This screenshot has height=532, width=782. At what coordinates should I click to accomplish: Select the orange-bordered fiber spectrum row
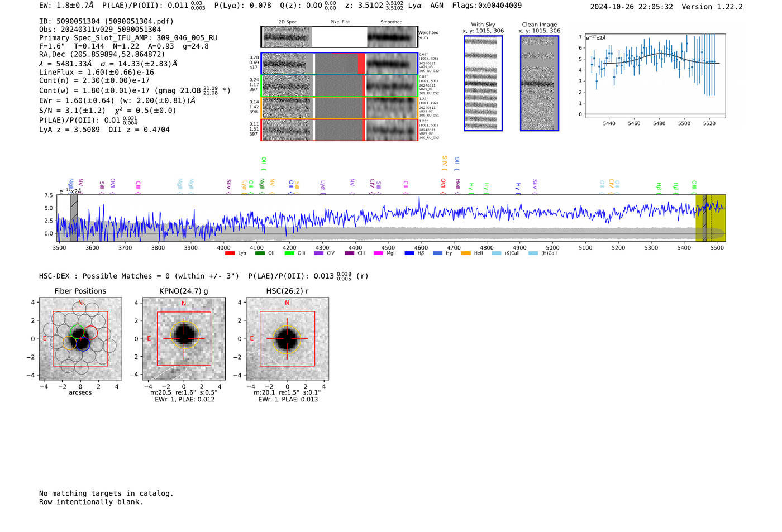[340, 108]
